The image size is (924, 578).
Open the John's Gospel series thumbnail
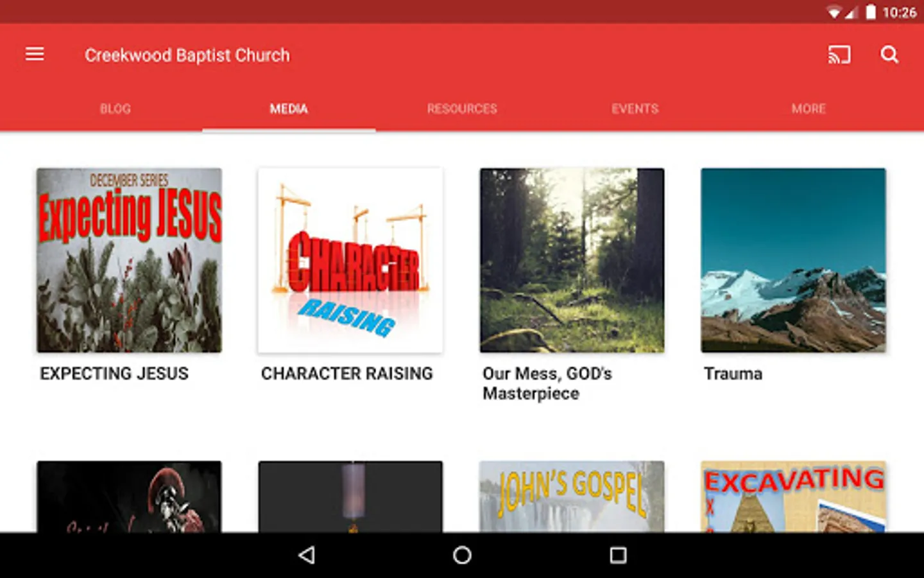click(x=572, y=496)
